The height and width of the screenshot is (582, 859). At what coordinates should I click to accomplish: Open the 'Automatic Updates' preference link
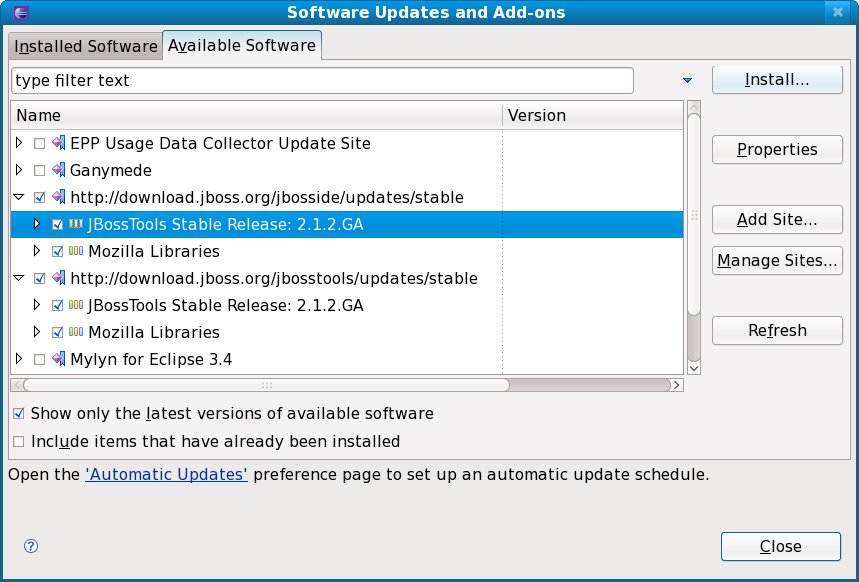(x=166, y=474)
